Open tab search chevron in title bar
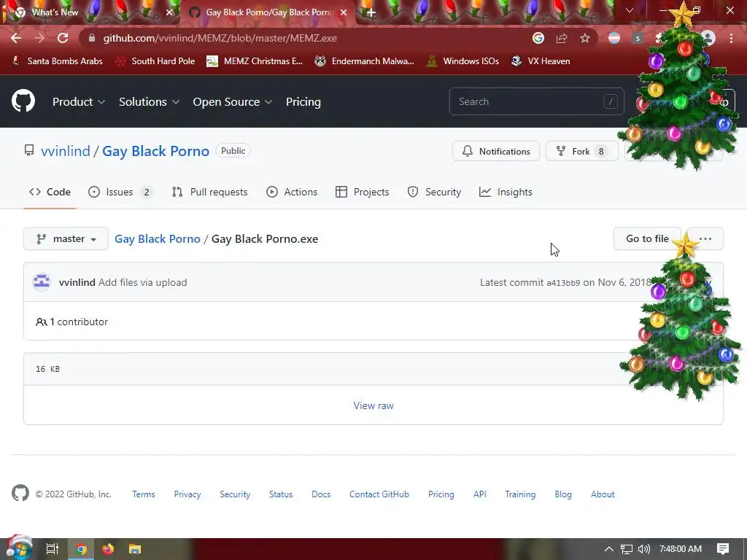This screenshot has width=747, height=560. pos(630,10)
